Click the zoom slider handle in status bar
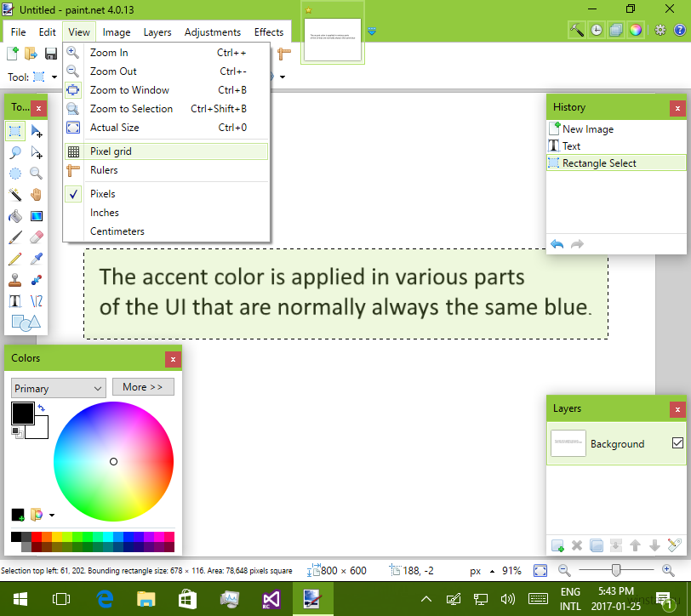Image resolution: width=691 pixels, height=616 pixels. pyautogui.click(x=616, y=571)
